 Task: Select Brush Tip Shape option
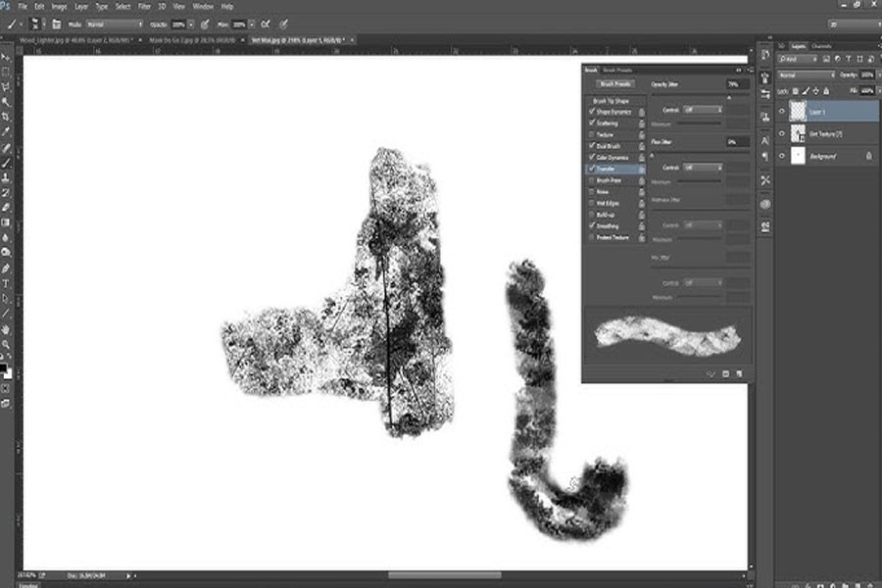coord(611,101)
